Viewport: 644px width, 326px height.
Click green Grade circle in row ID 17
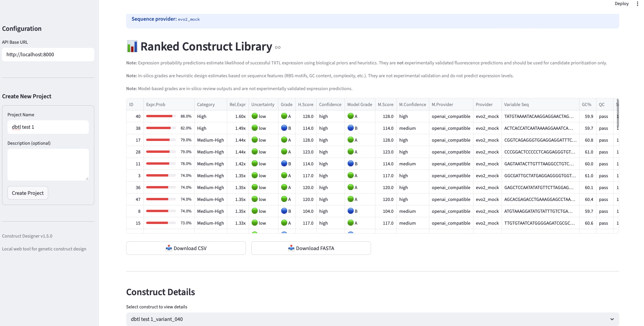(x=284, y=140)
